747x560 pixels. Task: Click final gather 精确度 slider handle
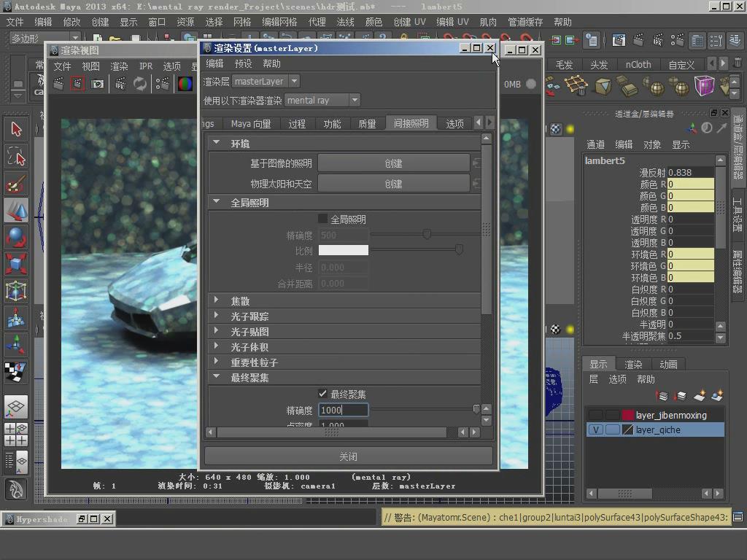tap(476, 410)
